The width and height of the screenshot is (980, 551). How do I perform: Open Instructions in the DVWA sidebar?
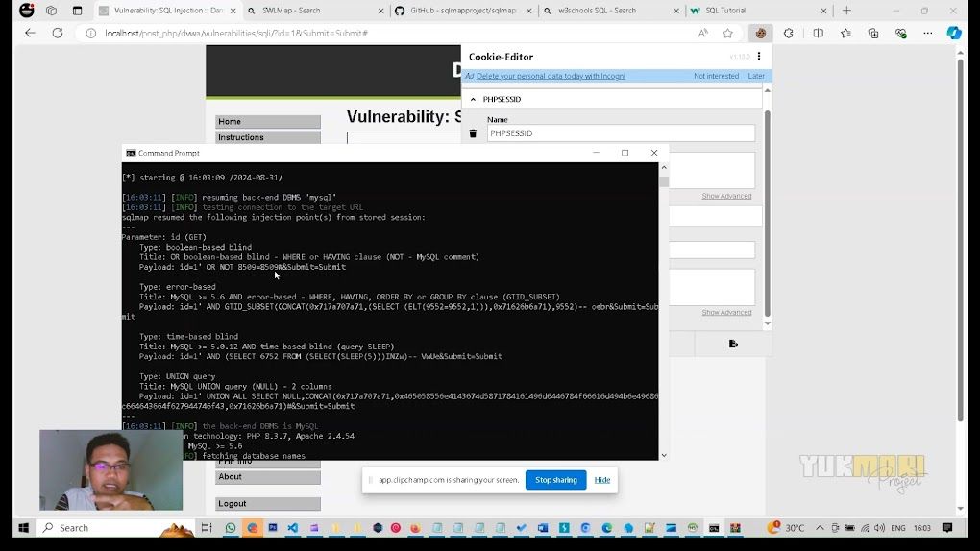click(268, 137)
